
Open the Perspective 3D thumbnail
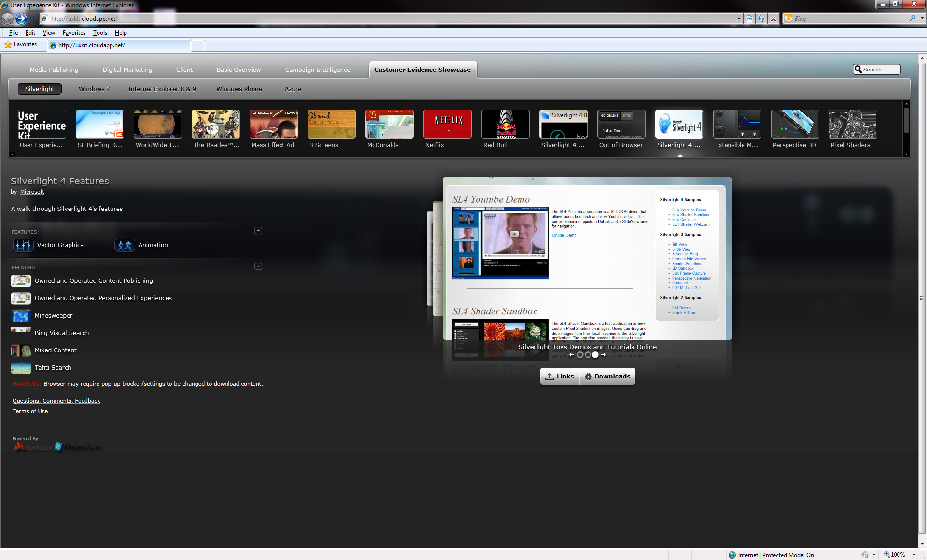click(795, 124)
